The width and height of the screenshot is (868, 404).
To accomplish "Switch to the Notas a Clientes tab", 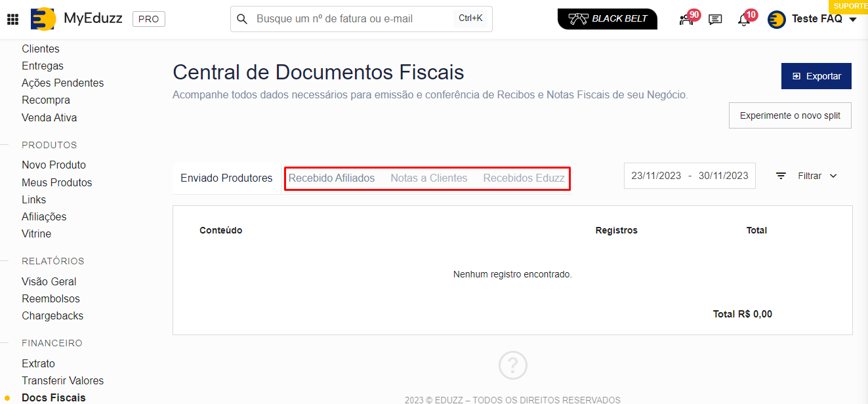I will pyautogui.click(x=428, y=178).
